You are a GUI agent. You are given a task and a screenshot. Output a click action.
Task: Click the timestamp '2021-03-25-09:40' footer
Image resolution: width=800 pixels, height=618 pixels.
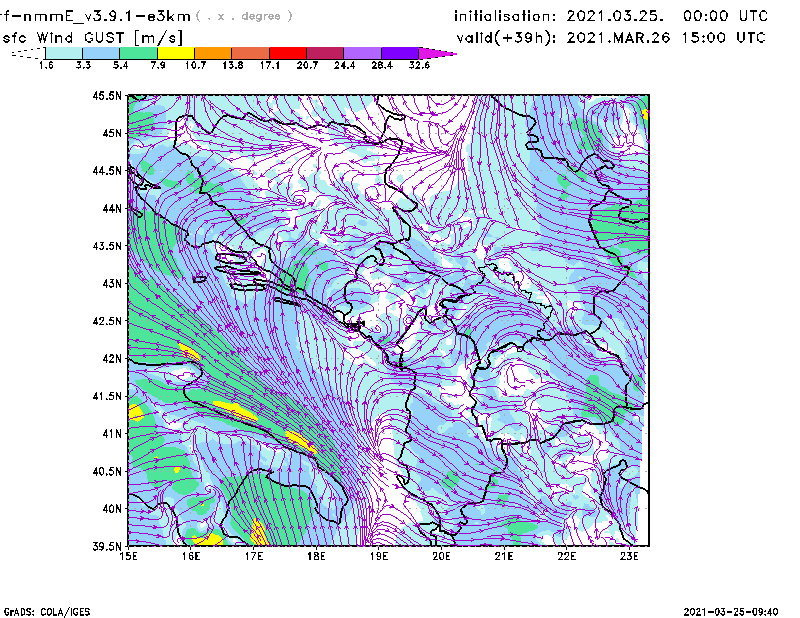731,612
